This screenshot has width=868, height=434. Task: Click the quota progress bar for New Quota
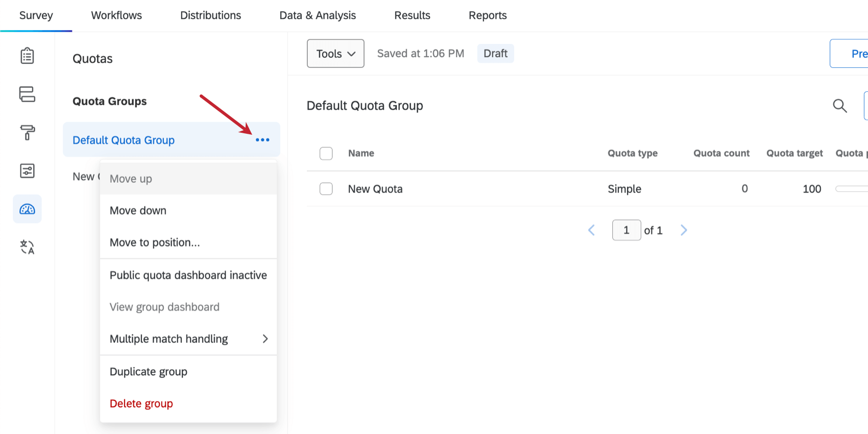coord(852,189)
